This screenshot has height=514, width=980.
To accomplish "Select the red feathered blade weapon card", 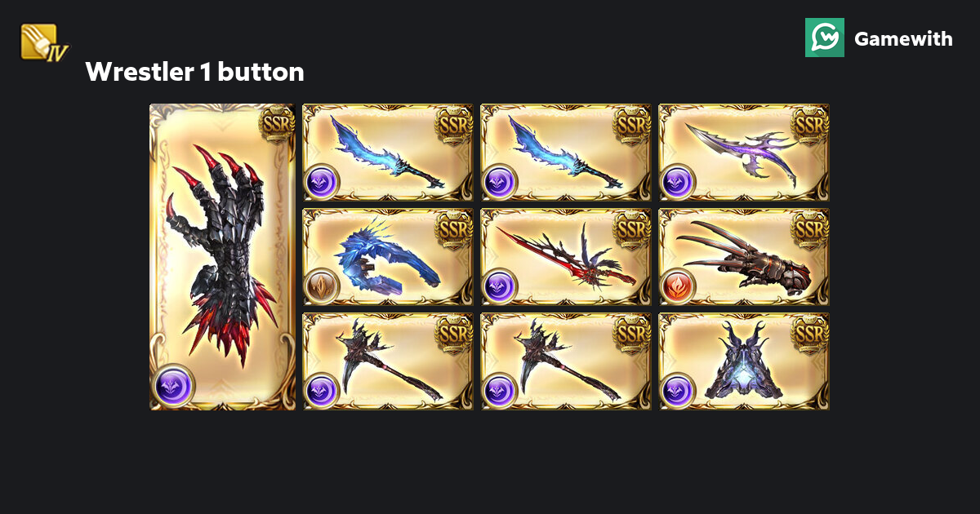I will tap(566, 257).
